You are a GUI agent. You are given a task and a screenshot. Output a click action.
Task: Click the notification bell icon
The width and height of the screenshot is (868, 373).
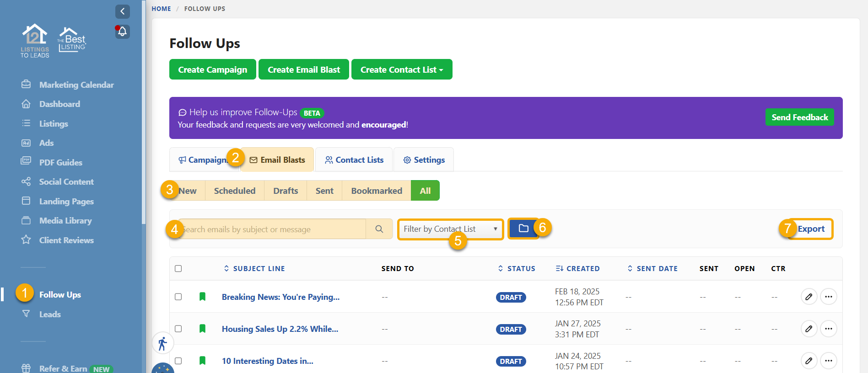[122, 32]
